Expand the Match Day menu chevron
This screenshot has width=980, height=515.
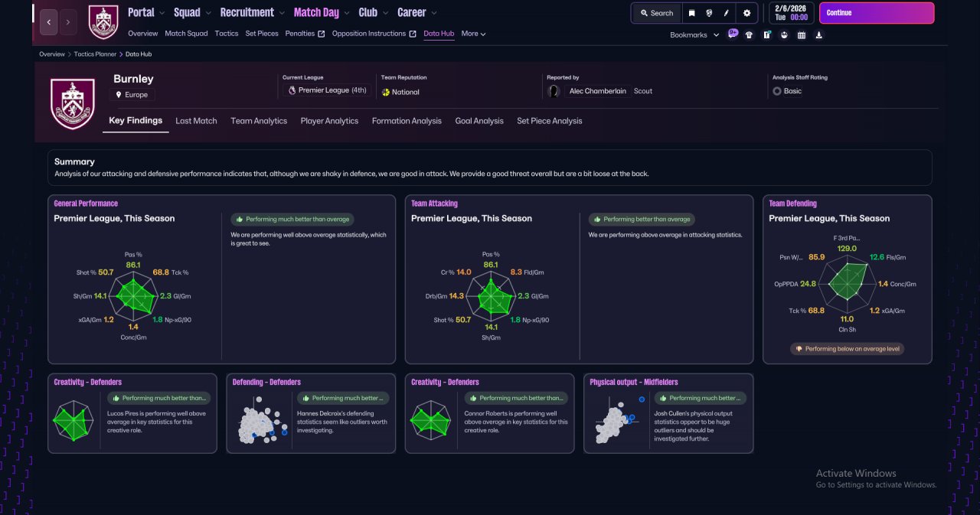coord(347,13)
